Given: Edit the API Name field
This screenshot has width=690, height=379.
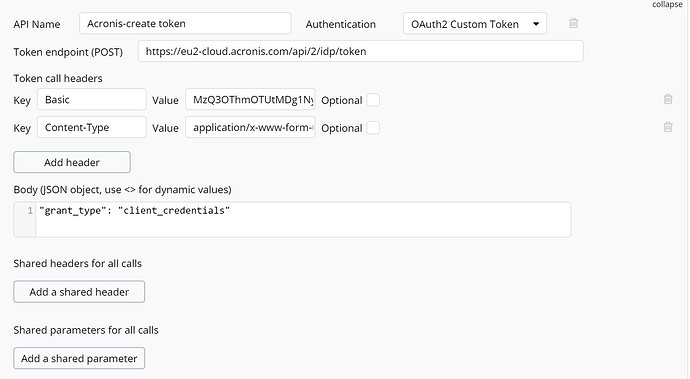Looking at the screenshot, I should [185, 23].
